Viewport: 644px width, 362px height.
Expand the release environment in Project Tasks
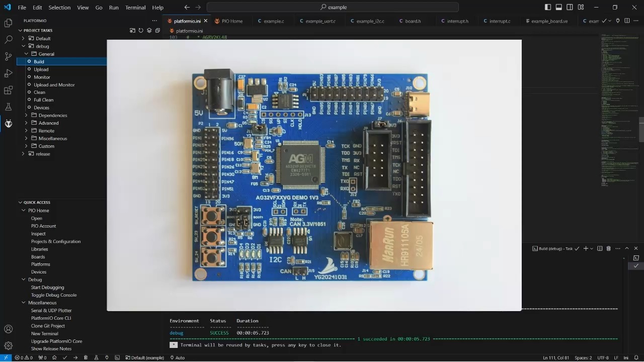pos(23,154)
